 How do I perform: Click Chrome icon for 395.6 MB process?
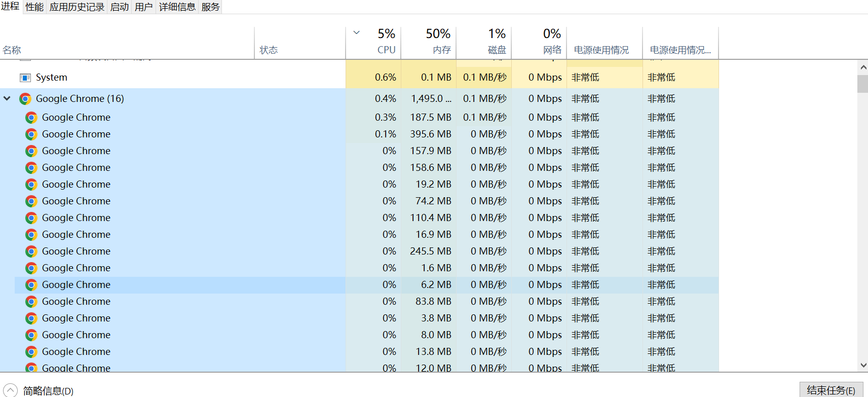coord(31,134)
